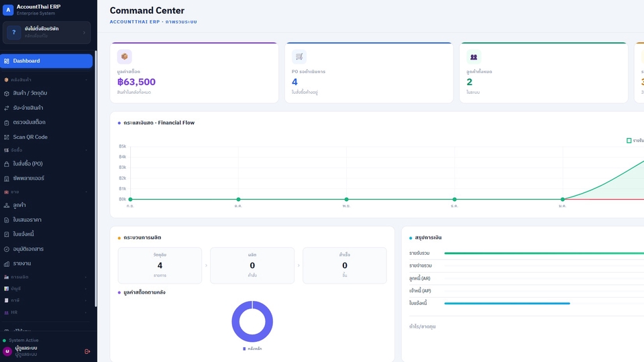Click the ม.ค. data point on chart
This screenshot has height=362, width=644.
click(563, 200)
